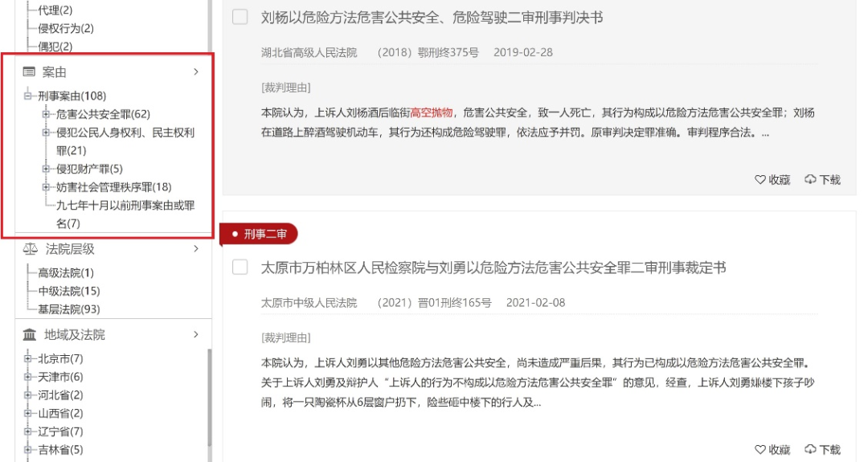
Task: Open the 案由 section chevron arrow
Action: (x=196, y=72)
